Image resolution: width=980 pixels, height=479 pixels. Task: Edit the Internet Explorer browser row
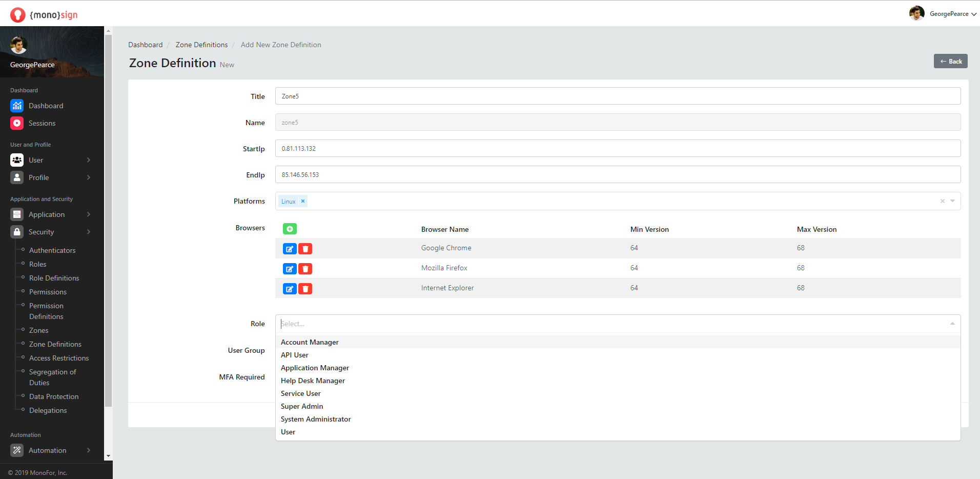coord(290,289)
